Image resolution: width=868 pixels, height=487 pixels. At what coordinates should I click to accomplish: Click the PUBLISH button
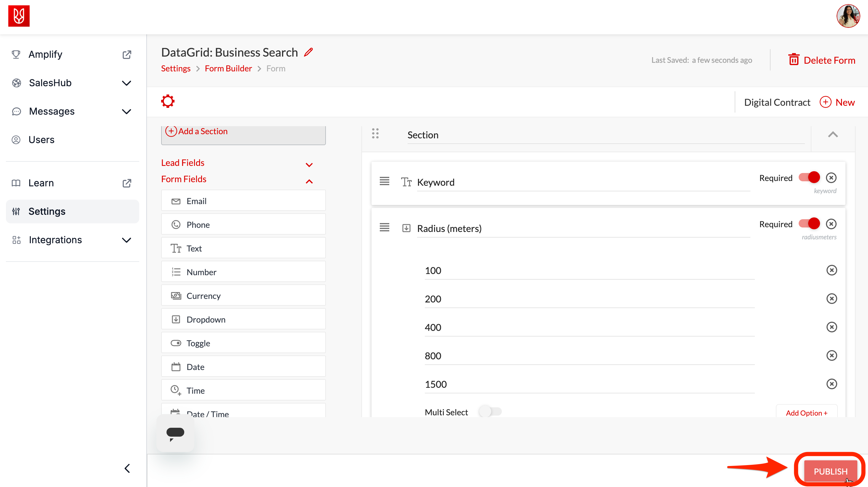click(830, 471)
